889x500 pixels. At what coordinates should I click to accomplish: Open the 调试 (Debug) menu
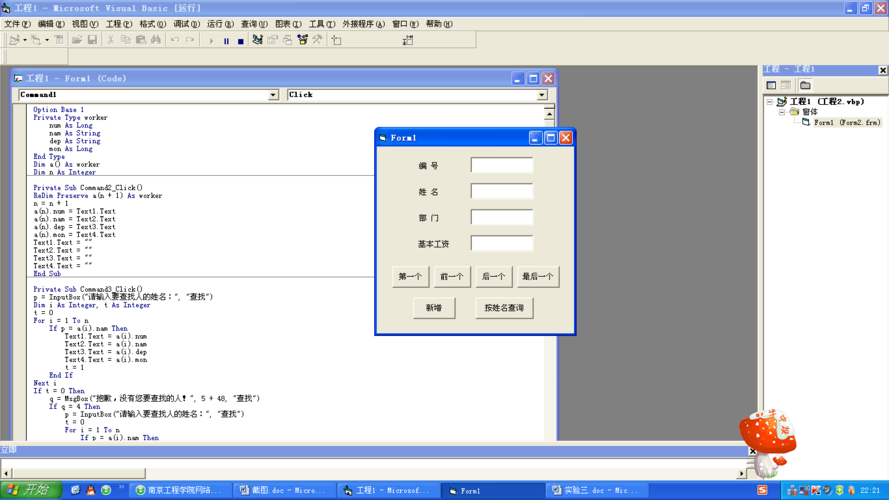186,24
